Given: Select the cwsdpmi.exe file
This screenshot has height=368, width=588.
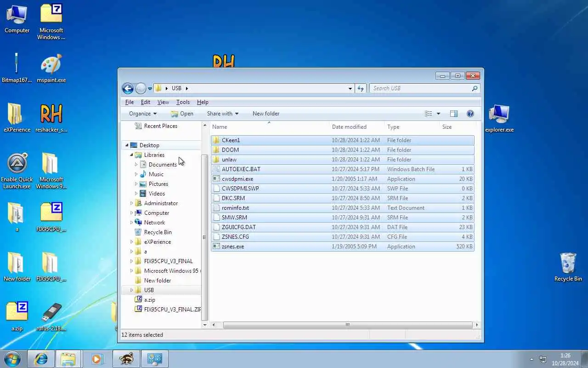Looking at the screenshot, I should coord(343,179).
